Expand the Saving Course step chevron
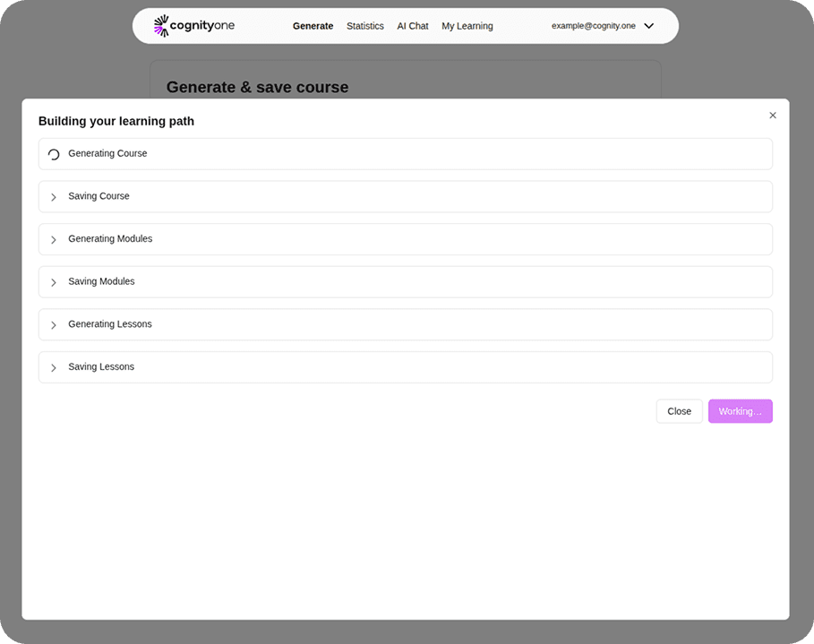The height and width of the screenshot is (644, 814). coord(54,197)
